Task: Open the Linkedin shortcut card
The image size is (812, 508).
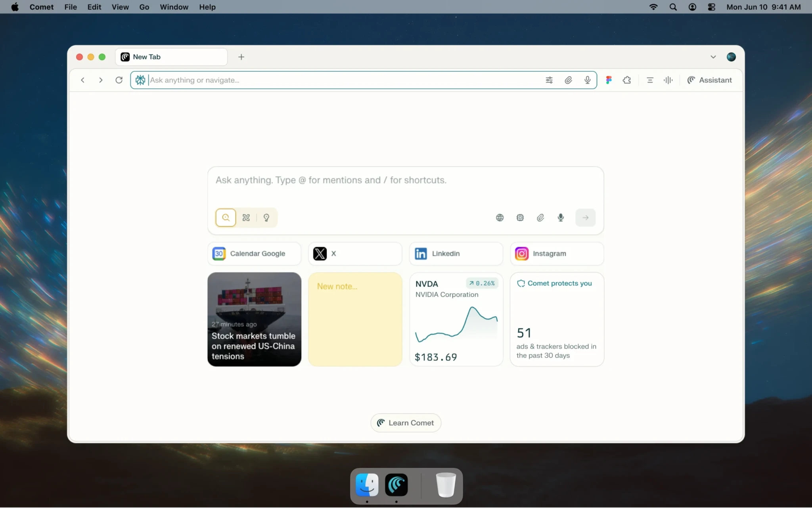Action: [x=456, y=254]
